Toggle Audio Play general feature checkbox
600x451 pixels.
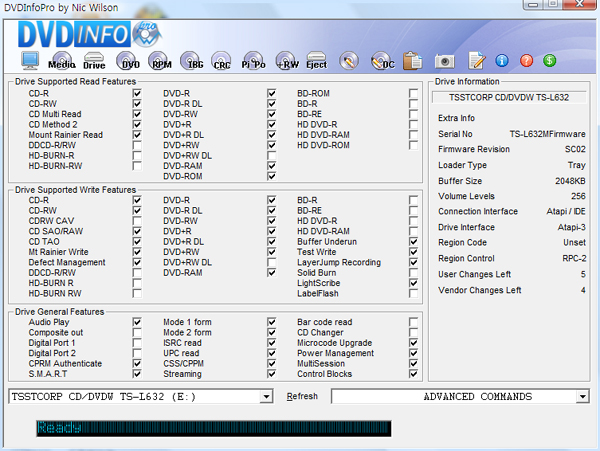(137, 322)
